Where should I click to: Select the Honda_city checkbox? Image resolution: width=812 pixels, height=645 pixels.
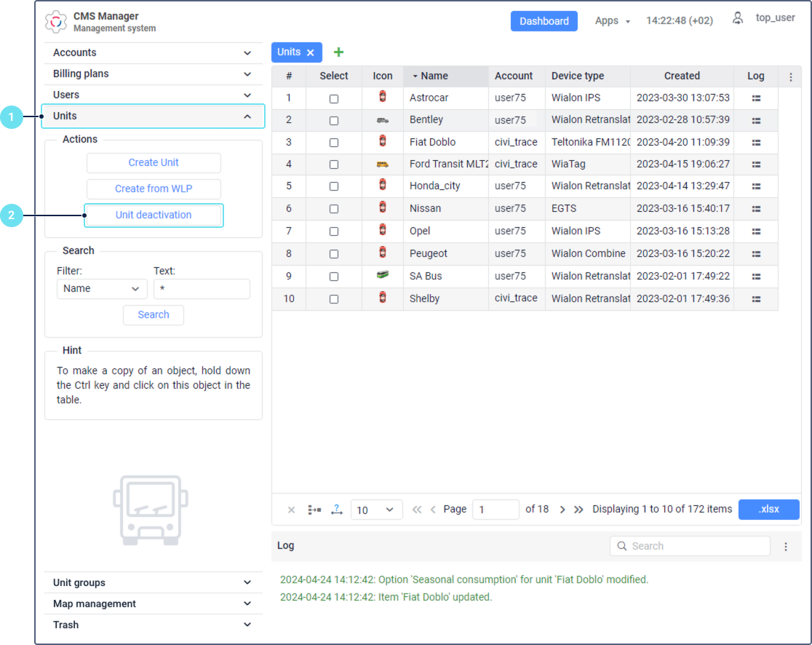334,186
